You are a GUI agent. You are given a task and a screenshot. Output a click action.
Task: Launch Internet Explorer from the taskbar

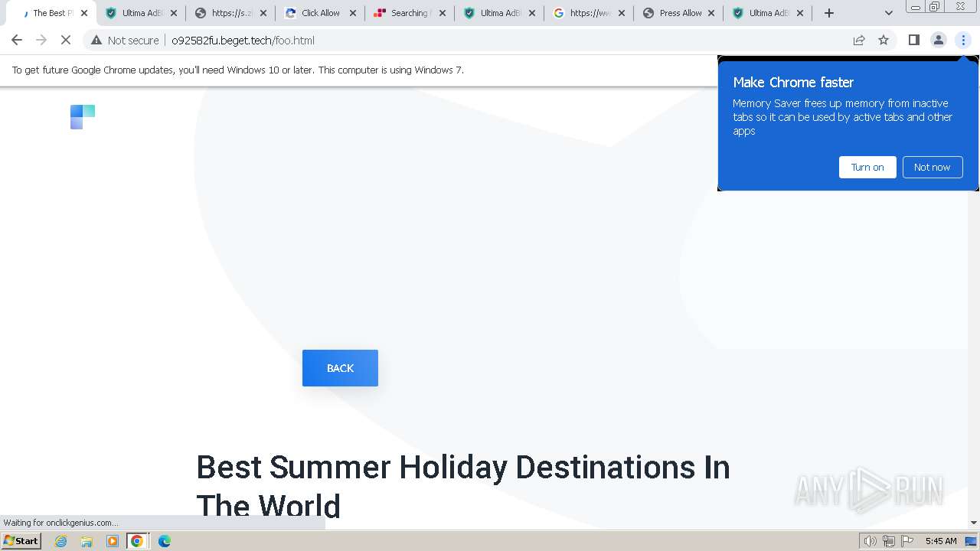61,541
